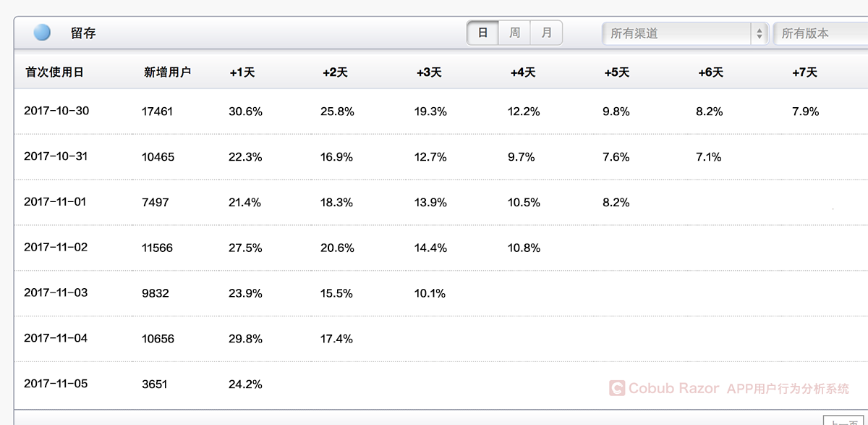Click the Cobub Razor logo icon

pos(616,389)
